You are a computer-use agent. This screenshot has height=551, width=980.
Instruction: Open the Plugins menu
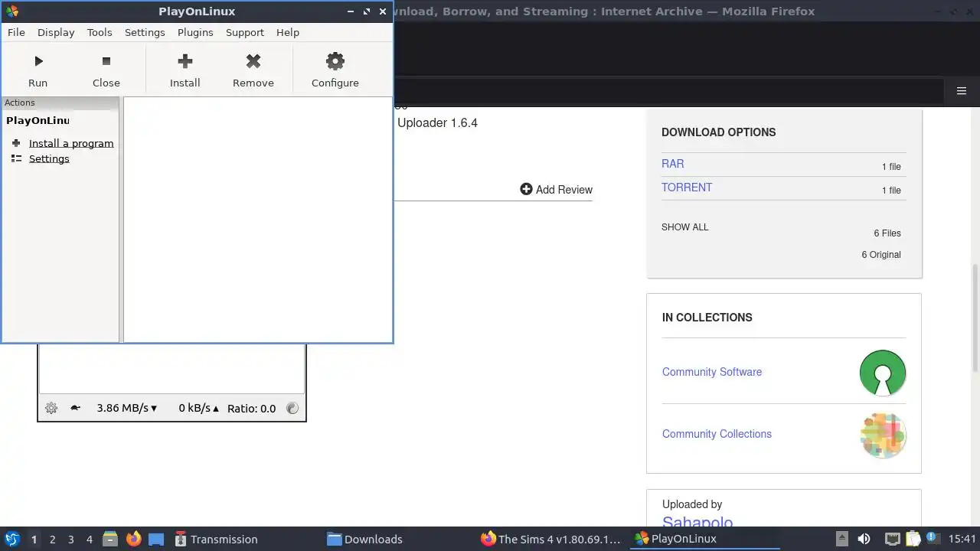[x=195, y=32]
